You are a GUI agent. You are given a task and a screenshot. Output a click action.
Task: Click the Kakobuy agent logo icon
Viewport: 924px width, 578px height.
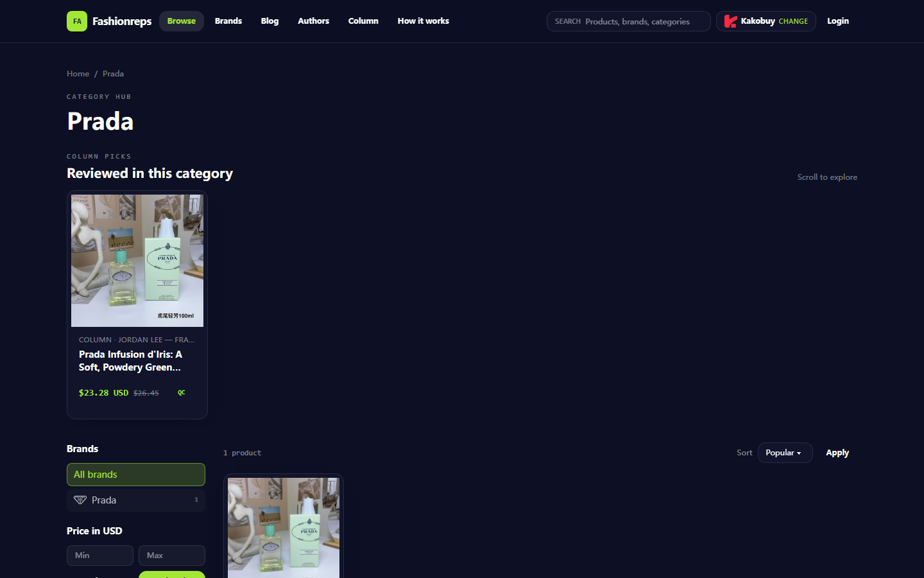[x=730, y=21]
